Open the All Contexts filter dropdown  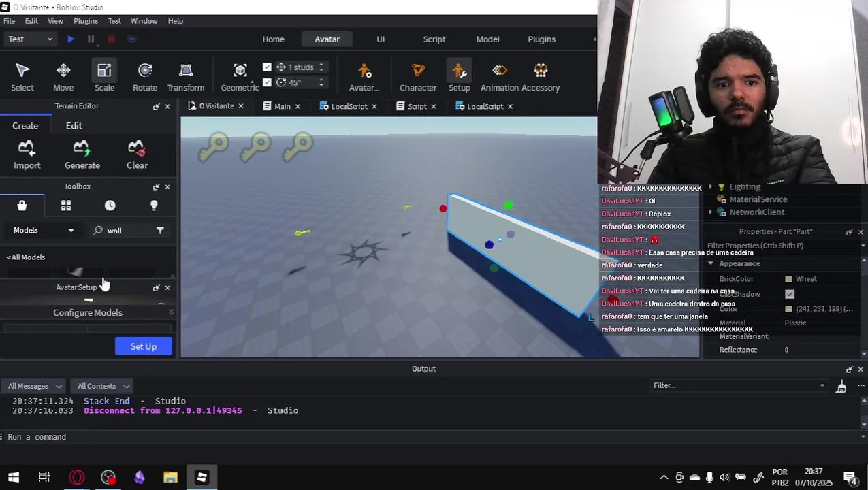click(x=103, y=386)
